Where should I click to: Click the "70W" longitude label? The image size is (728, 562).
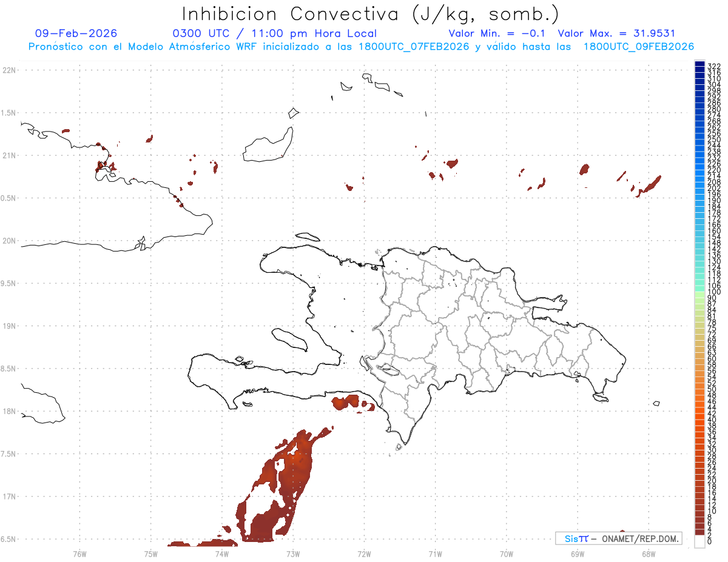[x=506, y=553]
